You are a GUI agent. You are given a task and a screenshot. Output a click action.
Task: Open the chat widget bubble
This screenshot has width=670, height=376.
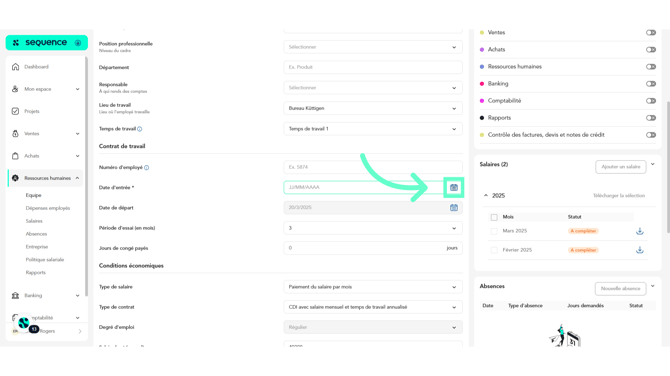[x=24, y=323]
